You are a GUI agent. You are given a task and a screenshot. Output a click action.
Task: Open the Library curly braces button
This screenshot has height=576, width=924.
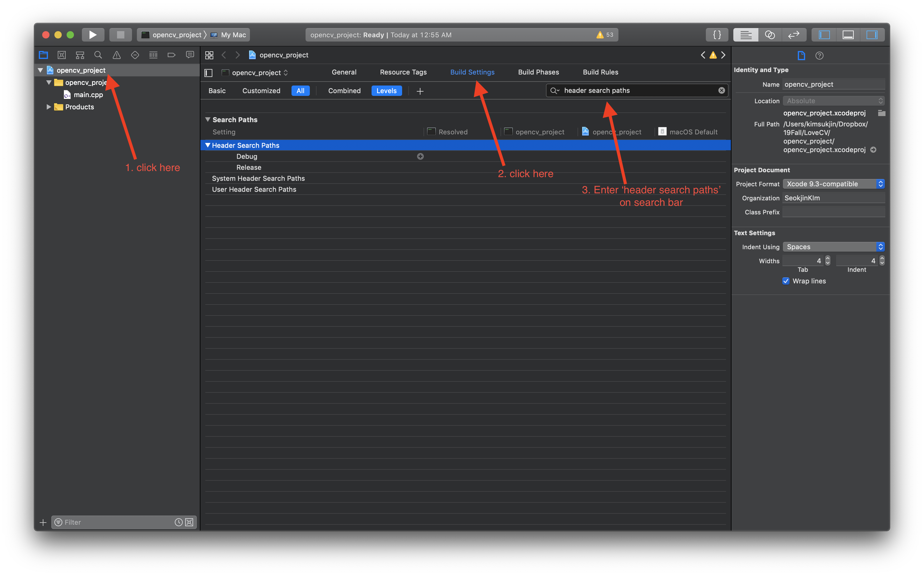(x=717, y=35)
